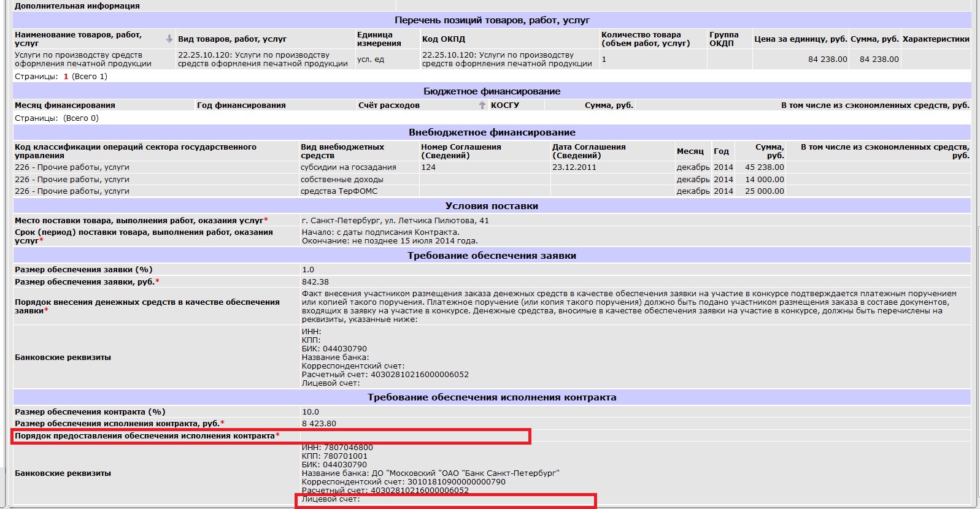Select the row with средства ТерФОМС
Image resolution: width=980 pixels, height=509 pixels.
point(492,191)
